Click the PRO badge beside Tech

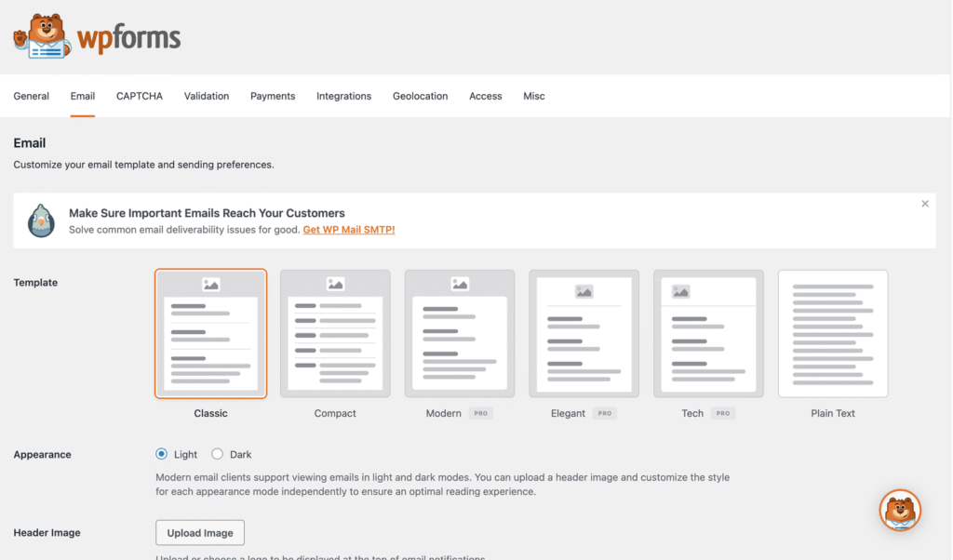[722, 413]
